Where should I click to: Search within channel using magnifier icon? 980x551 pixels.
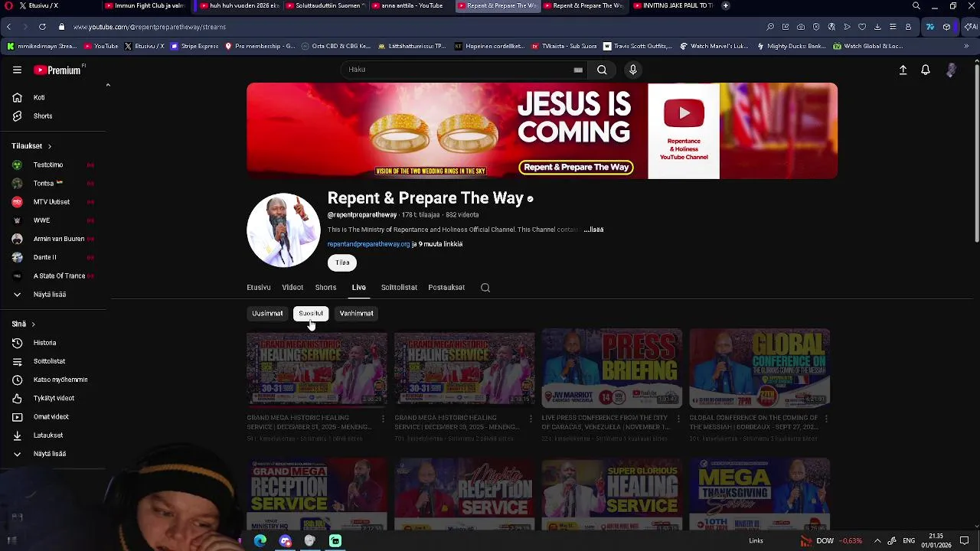[485, 288]
